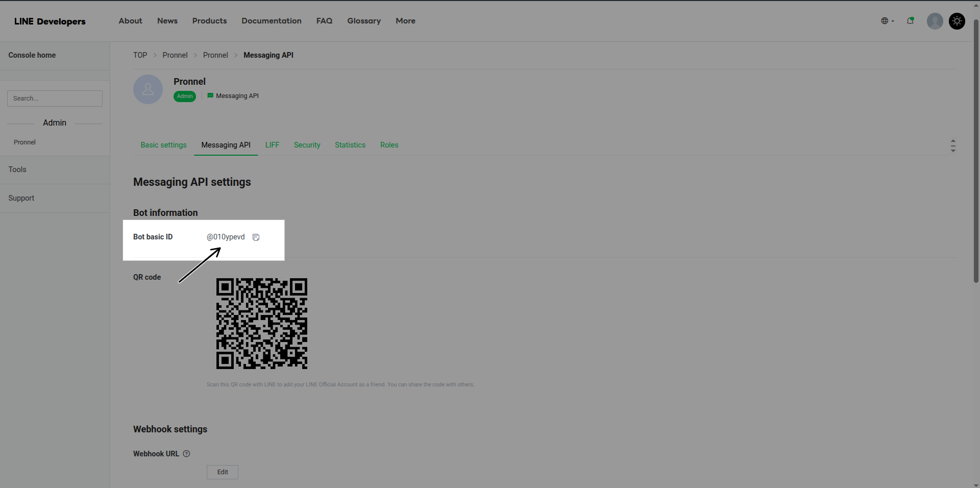Toggle the dark/light theme button
This screenshot has height=488, width=980.
point(957,21)
